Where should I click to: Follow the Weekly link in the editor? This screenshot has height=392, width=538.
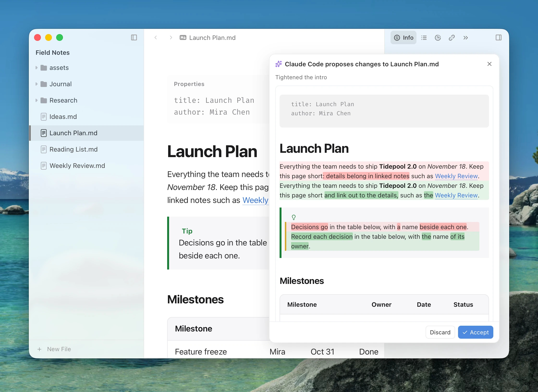255,200
